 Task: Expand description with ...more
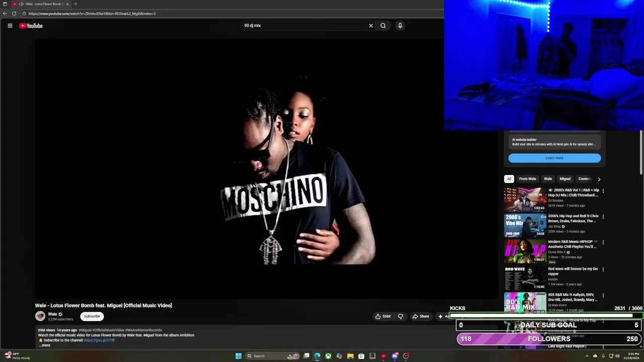(x=45, y=345)
